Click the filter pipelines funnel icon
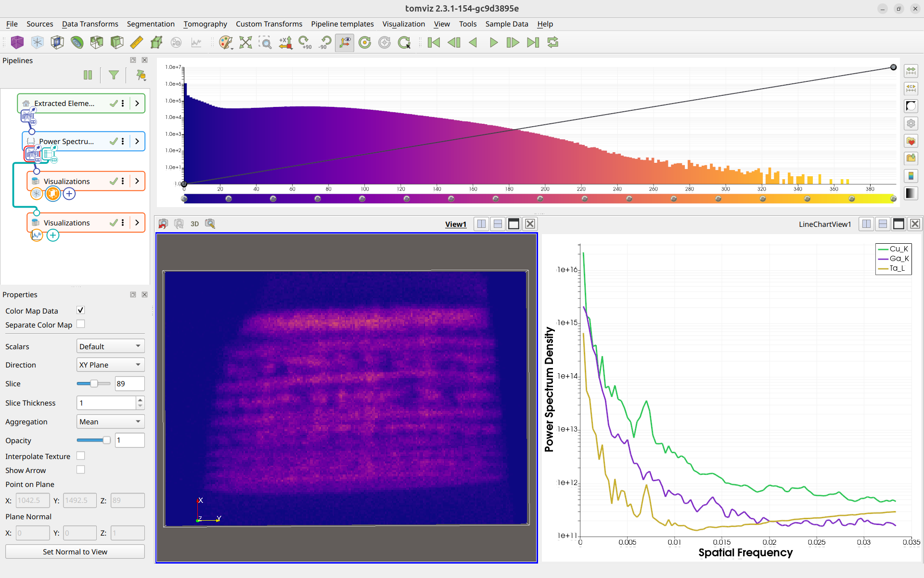 point(114,75)
